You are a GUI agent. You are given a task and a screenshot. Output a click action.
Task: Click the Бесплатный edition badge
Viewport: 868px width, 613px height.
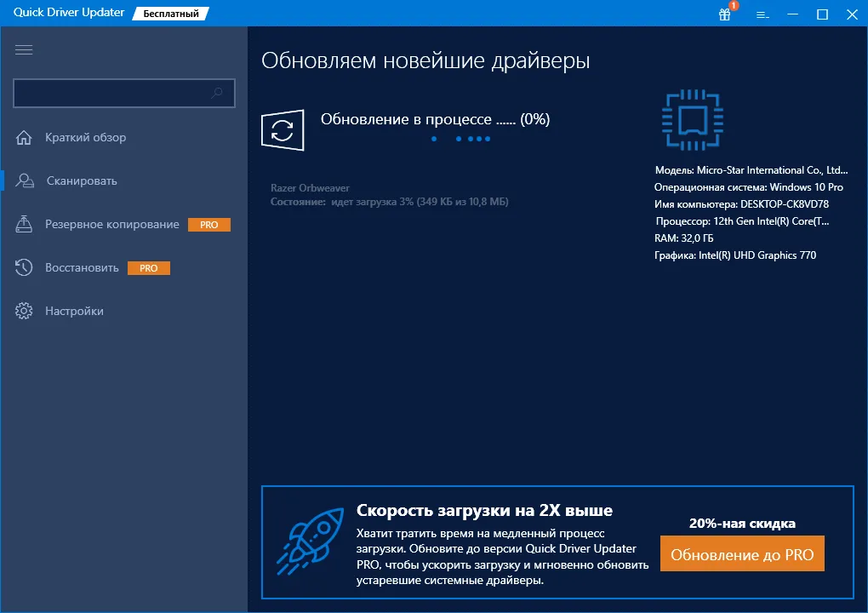(x=170, y=14)
